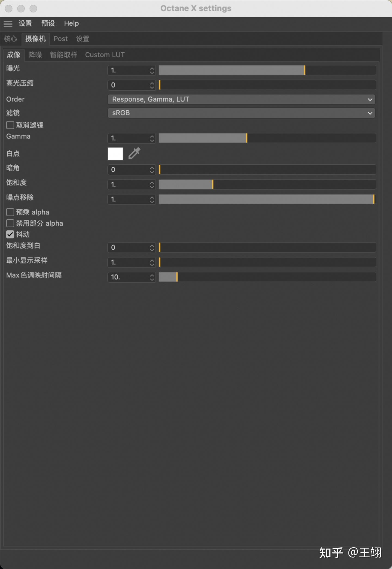Click the Gamma slider bar
The image size is (392, 569).
(x=267, y=138)
